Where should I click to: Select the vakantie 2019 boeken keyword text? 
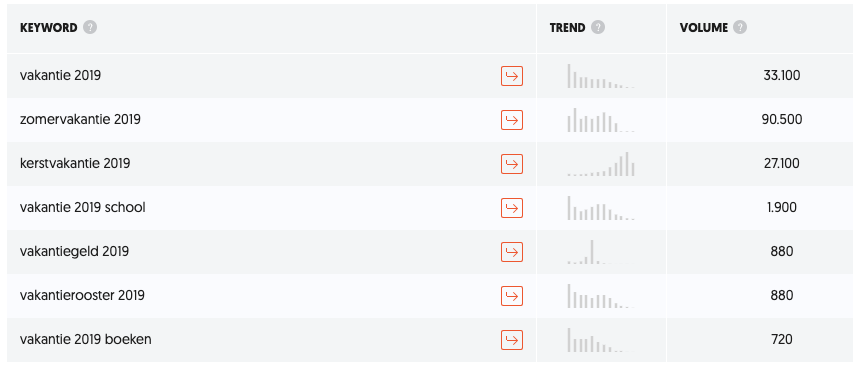(85, 339)
